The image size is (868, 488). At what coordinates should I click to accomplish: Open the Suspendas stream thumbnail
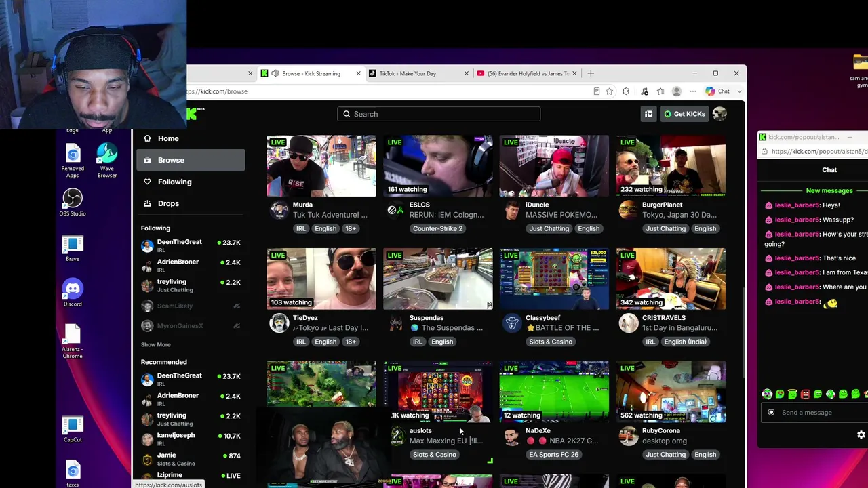coord(437,279)
